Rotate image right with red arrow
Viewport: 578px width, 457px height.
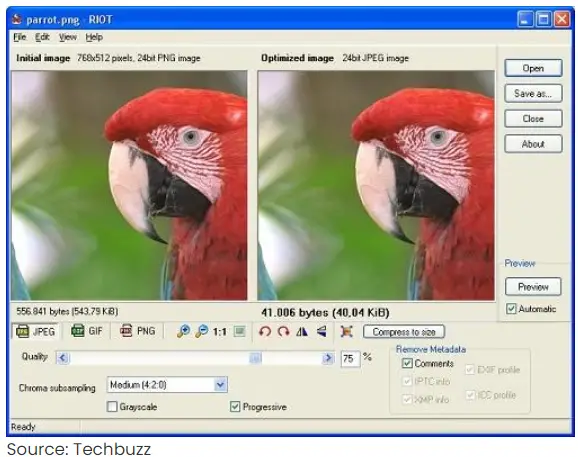tap(283, 332)
